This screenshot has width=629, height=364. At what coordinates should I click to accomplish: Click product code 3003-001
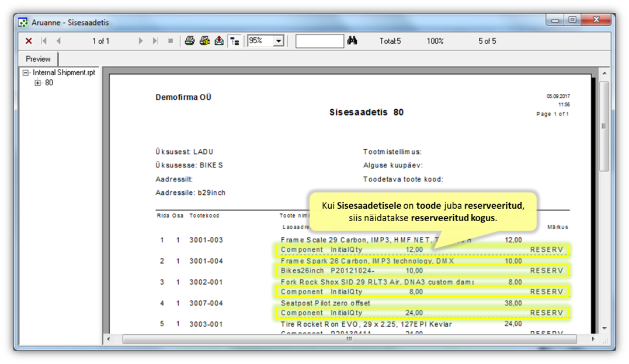pos(206,324)
